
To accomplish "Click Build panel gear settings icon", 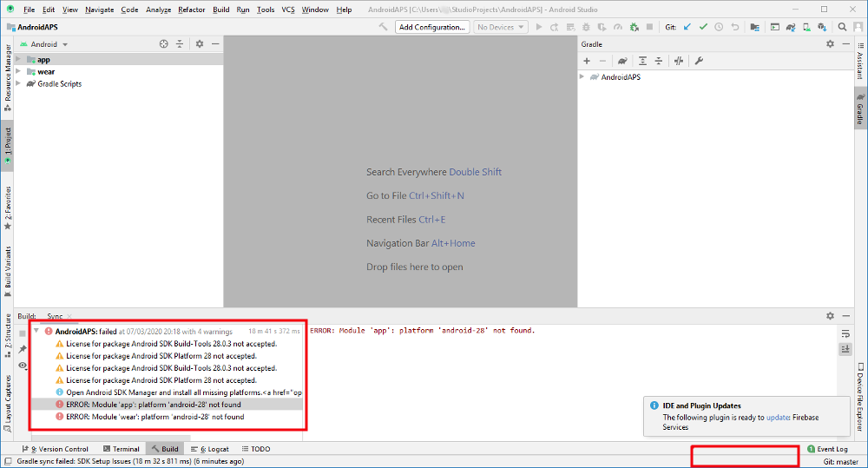I will [830, 316].
